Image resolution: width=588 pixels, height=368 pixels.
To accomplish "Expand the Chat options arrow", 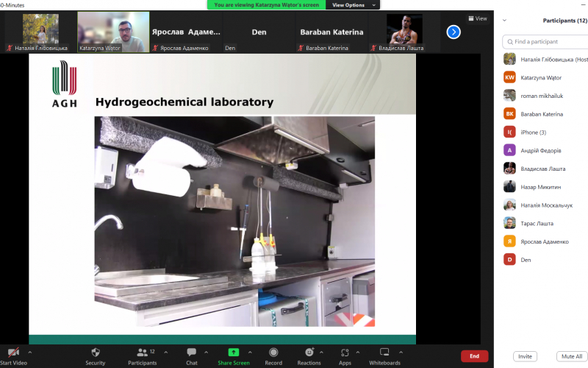I will [206, 353].
